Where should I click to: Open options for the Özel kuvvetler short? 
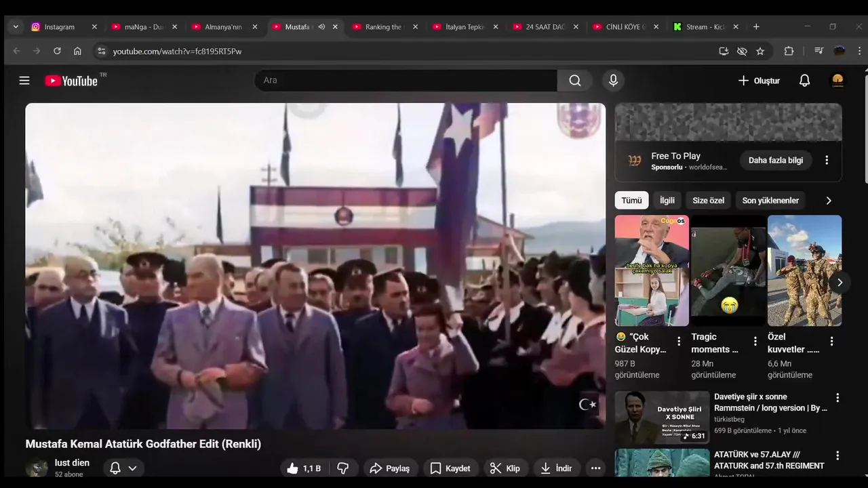[831, 342]
